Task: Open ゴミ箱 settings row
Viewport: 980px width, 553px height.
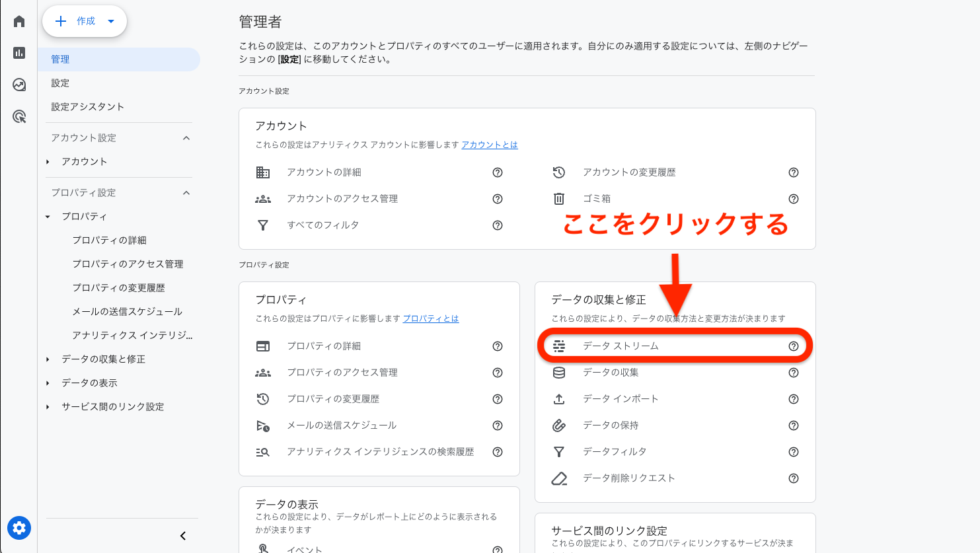Action: click(x=675, y=199)
